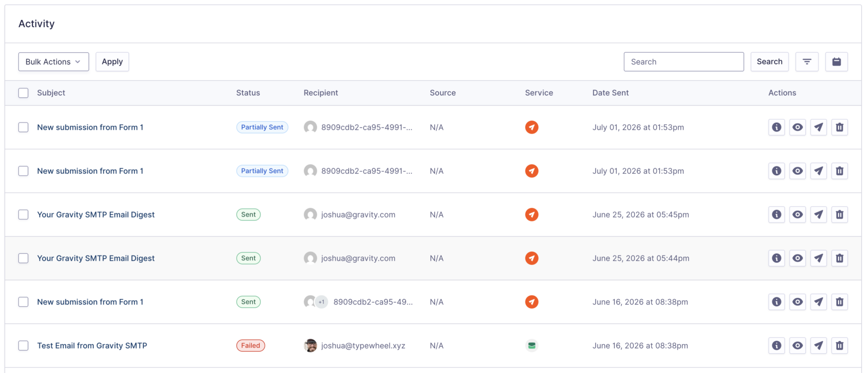868x373 pixels.
Task: Open the Test Email from Gravity SMTP subject
Action: (92, 346)
